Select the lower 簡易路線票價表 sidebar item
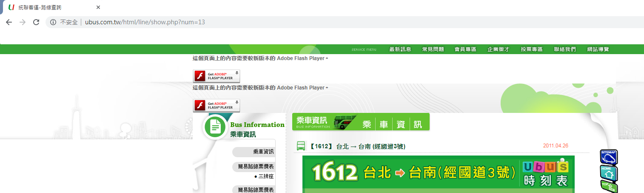This screenshot has height=193, width=644. click(x=254, y=190)
